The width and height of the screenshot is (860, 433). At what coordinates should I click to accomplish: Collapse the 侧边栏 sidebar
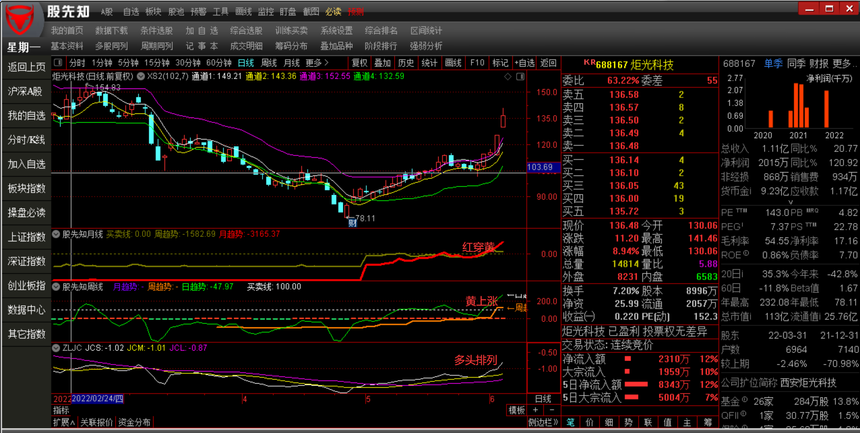click(543, 422)
